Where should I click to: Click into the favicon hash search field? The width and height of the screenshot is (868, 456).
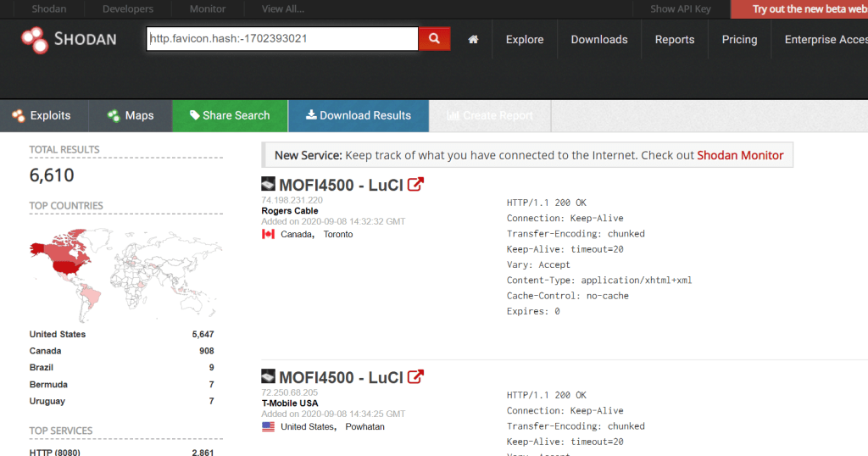pyautogui.click(x=281, y=39)
